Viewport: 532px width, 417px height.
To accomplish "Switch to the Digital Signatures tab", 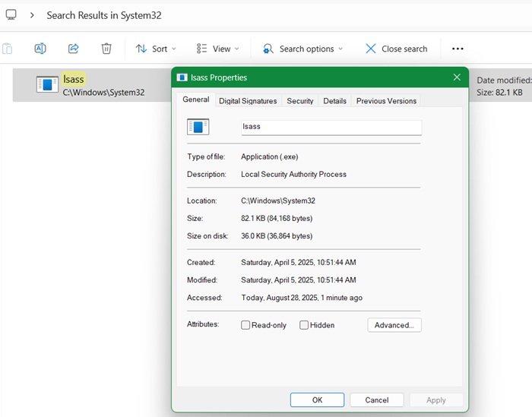I will [248, 101].
